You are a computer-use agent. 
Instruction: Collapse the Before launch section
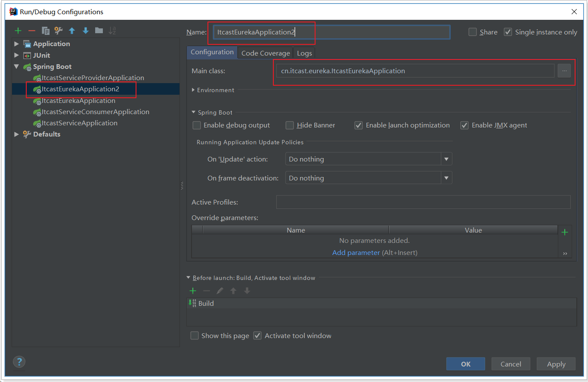click(x=188, y=278)
